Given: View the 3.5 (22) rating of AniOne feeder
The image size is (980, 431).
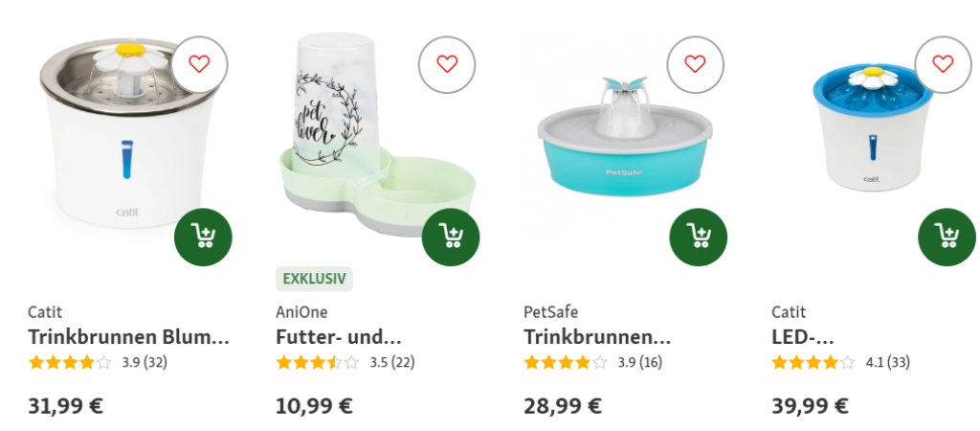Looking at the screenshot, I should 345,362.
